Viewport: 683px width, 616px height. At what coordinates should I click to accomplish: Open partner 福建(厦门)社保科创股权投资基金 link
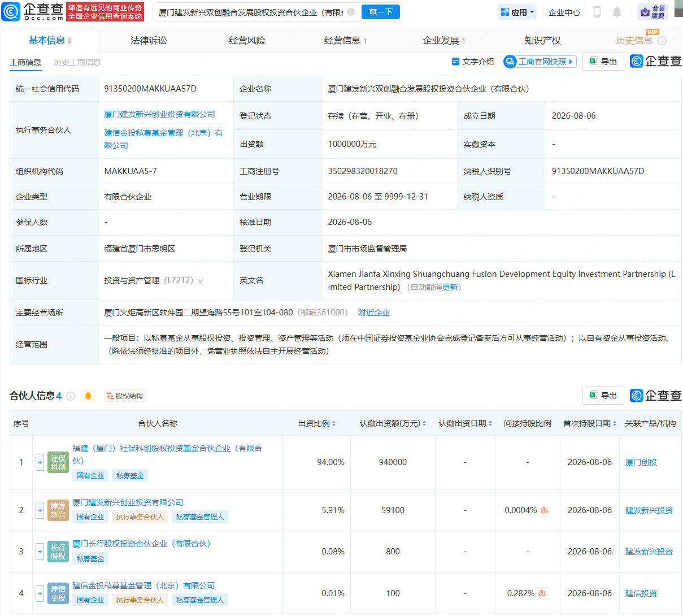pyautogui.click(x=167, y=454)
